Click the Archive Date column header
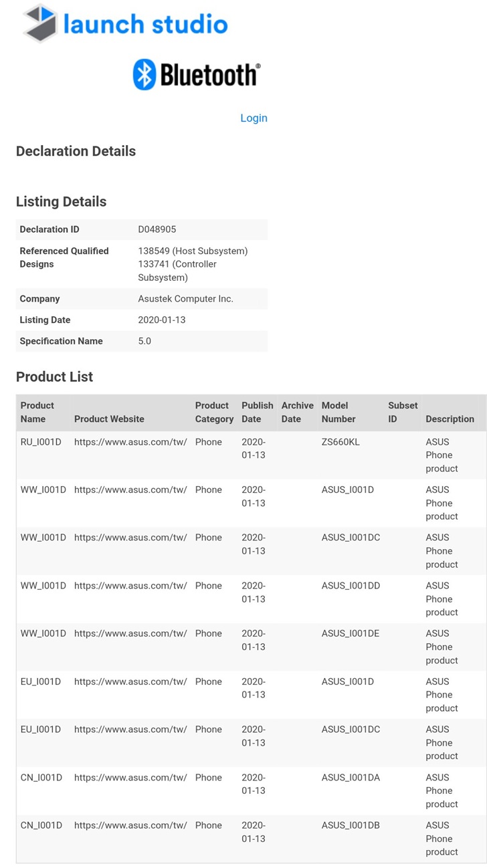Viewport: 487px width, 868px height. [x=297, y=413]
